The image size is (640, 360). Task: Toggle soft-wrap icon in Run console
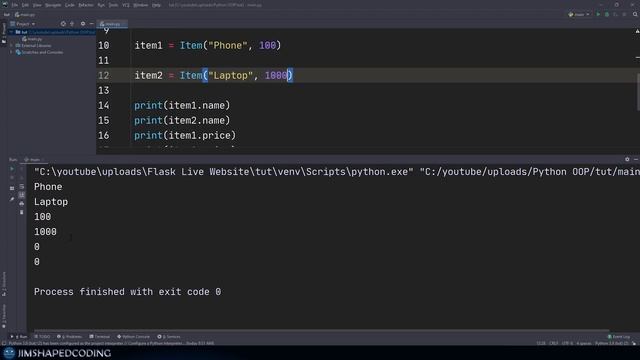(x=22, y=187)
